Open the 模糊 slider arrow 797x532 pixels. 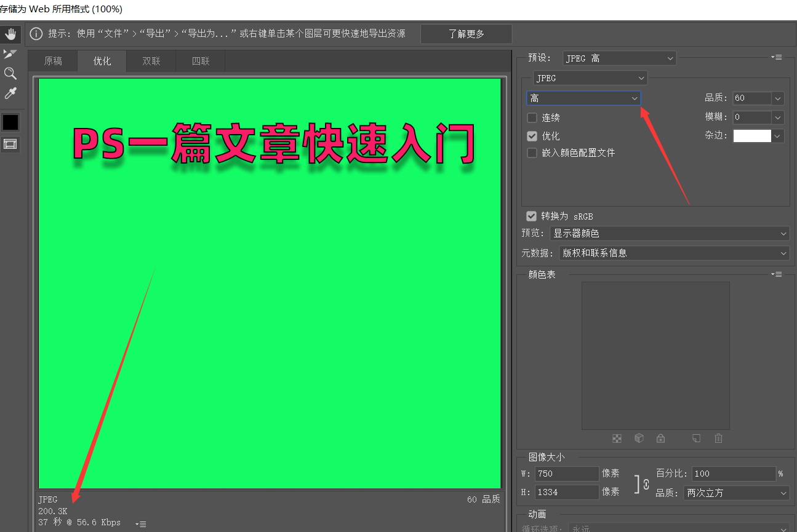coord(778,117)
